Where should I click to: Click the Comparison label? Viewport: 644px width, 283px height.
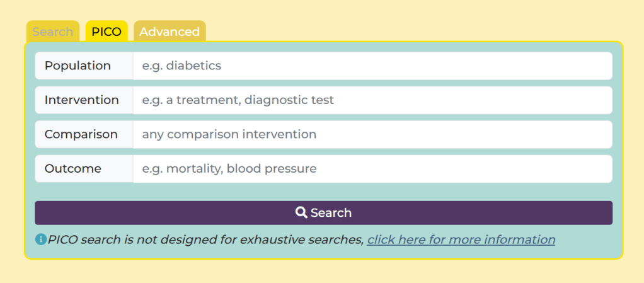tap(81, 134)
